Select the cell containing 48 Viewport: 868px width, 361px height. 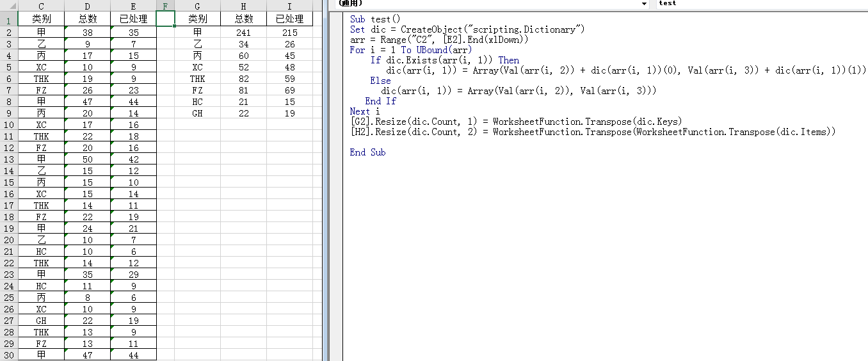(x=290, y=67)
